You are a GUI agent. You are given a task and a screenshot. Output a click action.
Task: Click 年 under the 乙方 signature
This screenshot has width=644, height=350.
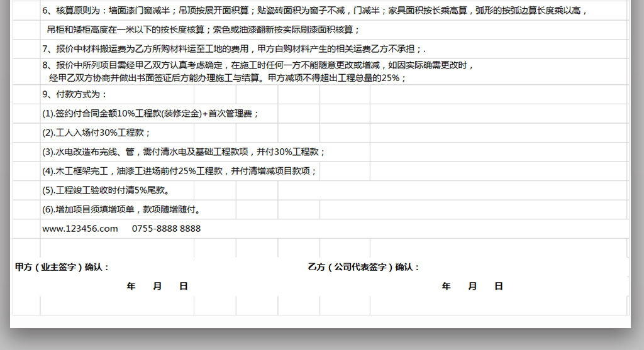[x=447, y=286]
